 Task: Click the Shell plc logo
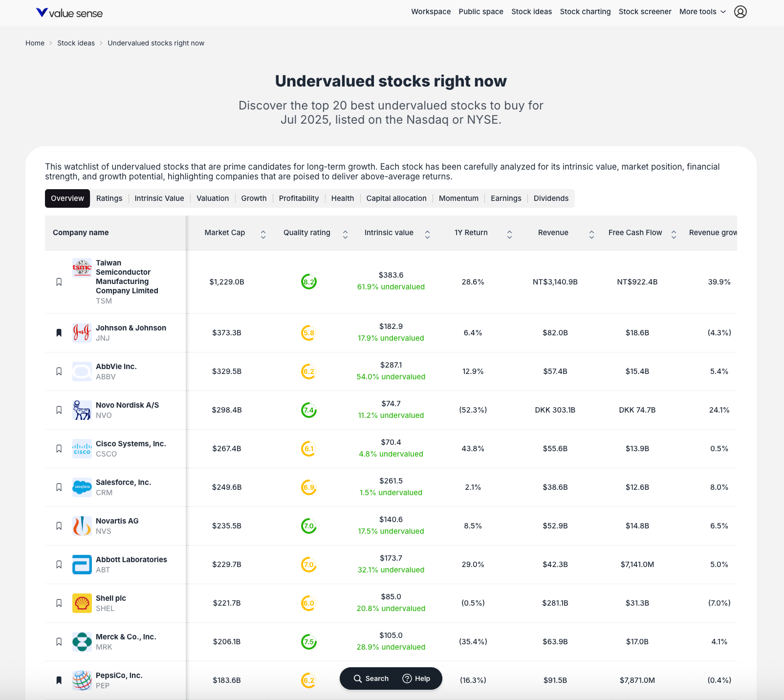coord(82,603)
